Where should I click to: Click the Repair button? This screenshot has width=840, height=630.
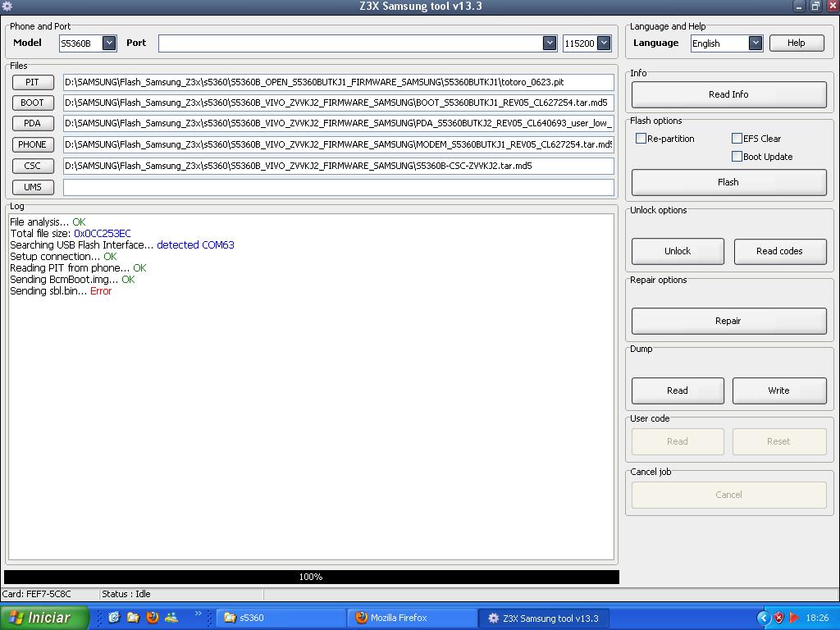[728, 321]
